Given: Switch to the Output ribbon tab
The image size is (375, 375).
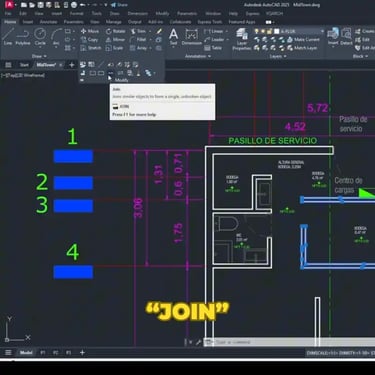Looking at the screenshot, I should pyautogui.click(x=134, y=22).
